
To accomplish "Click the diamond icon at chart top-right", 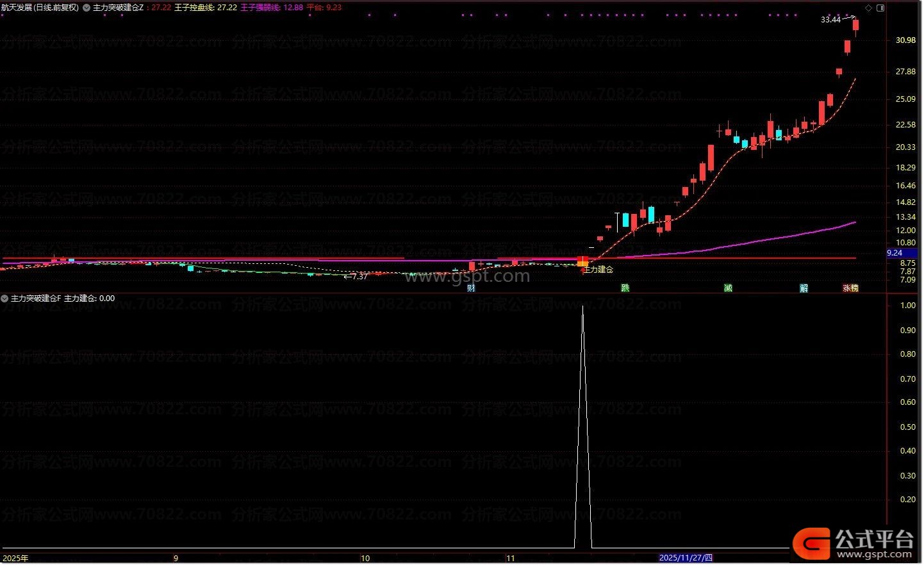I will (x=869, y=8).
